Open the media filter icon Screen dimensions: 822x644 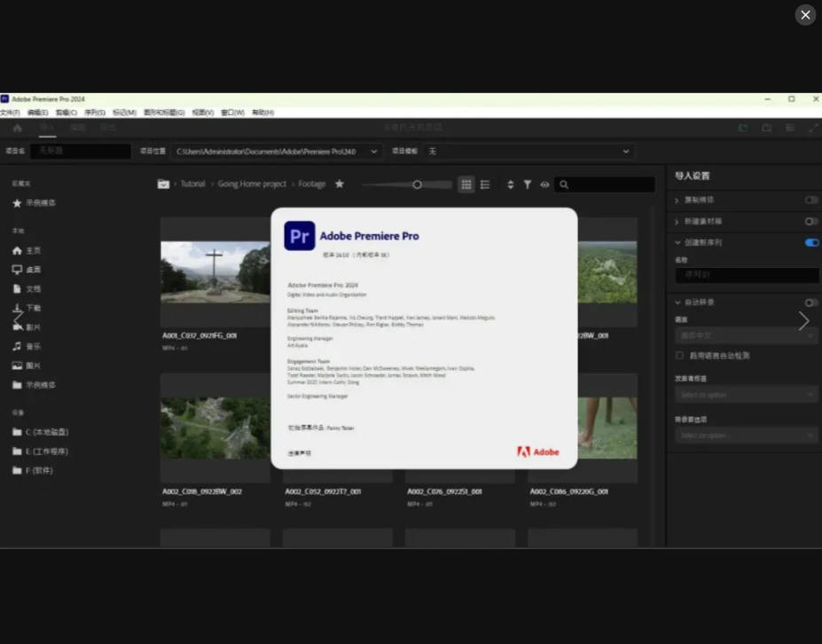pos(528,185)
